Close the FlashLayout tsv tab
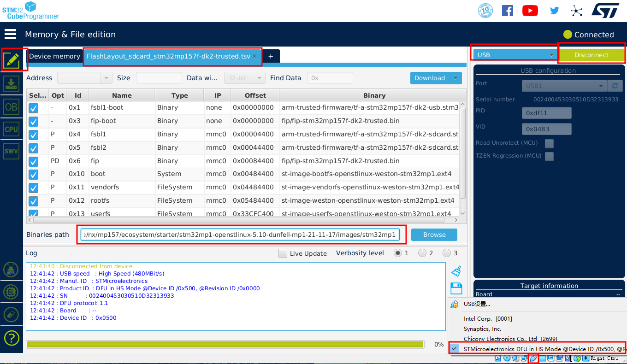 254,56
